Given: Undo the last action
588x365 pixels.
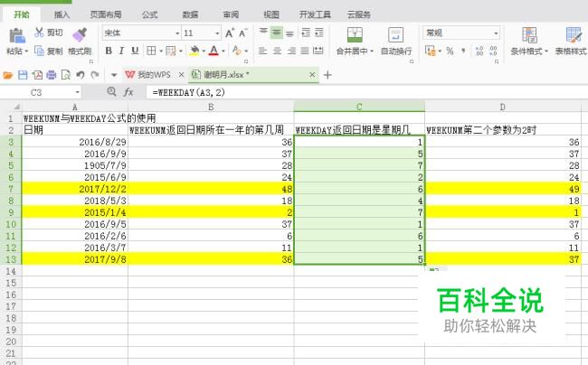Looking at the screenshot, I should pos(81,75).
